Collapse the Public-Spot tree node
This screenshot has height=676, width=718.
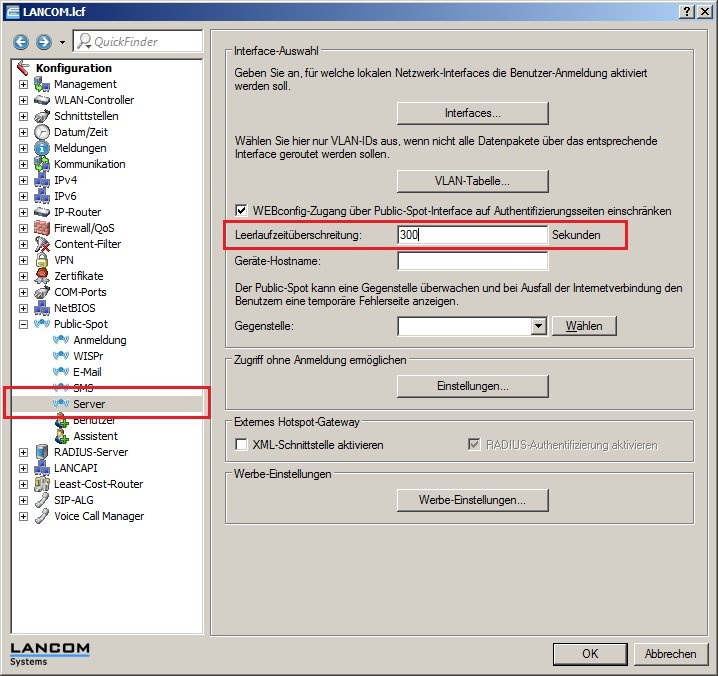pyautogui.click(x=23, y=324)
